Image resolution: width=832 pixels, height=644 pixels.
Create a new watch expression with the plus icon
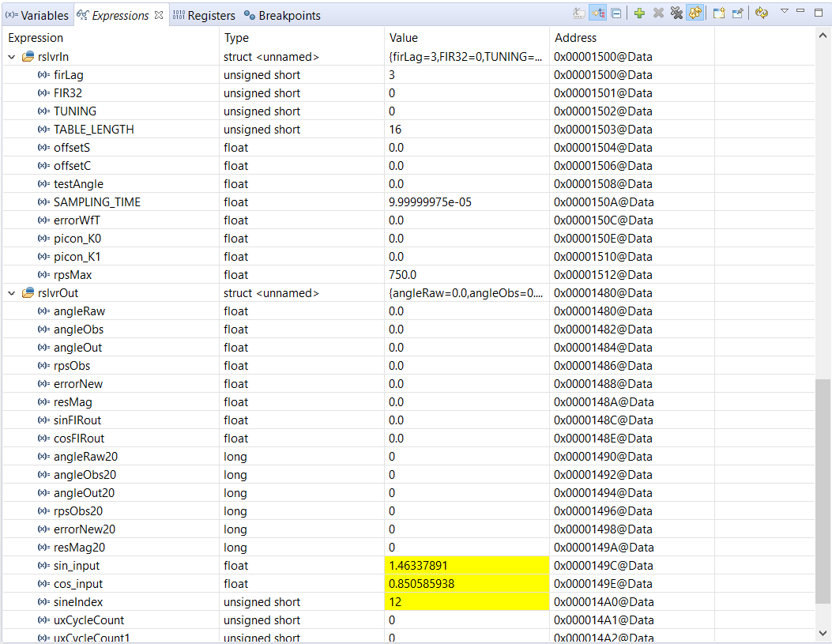[x=639, y=13]
